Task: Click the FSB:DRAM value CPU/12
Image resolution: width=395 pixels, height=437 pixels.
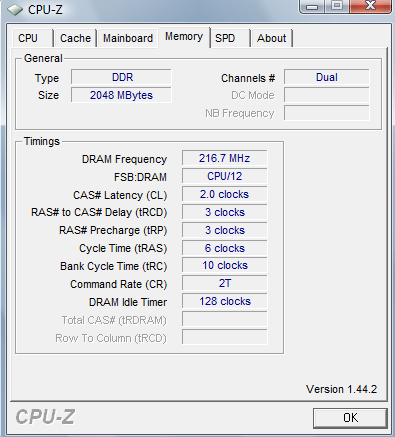Action: (224, 176)
